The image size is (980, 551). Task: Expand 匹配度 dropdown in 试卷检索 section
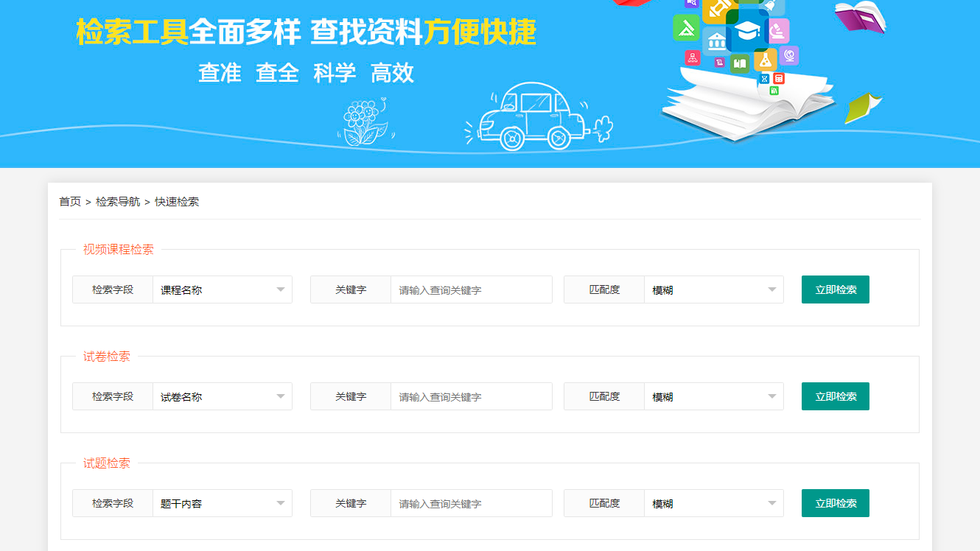[x=713, y=396]
